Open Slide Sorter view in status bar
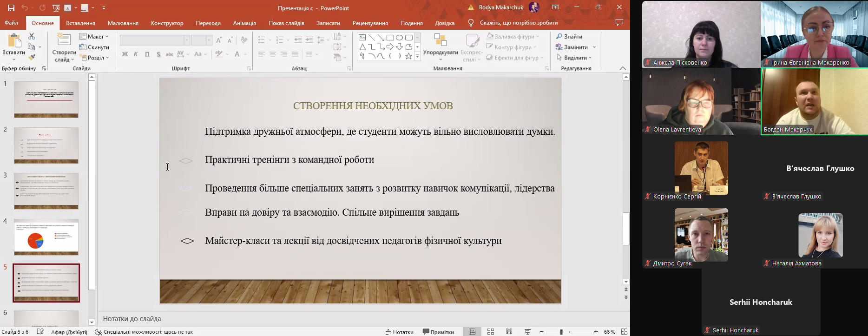 (x=491, y=332)
